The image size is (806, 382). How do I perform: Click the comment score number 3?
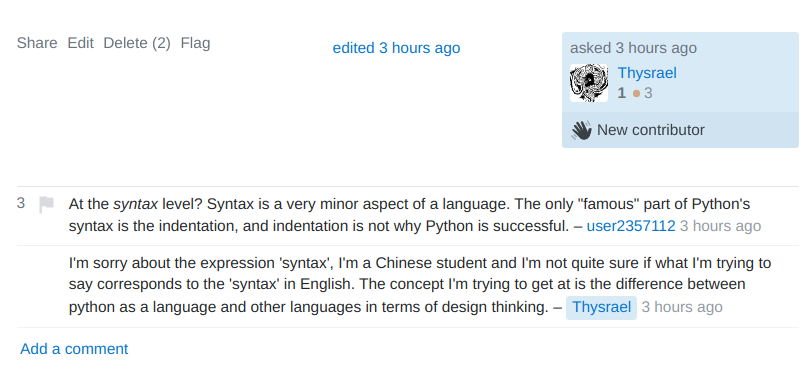(21, 203)
